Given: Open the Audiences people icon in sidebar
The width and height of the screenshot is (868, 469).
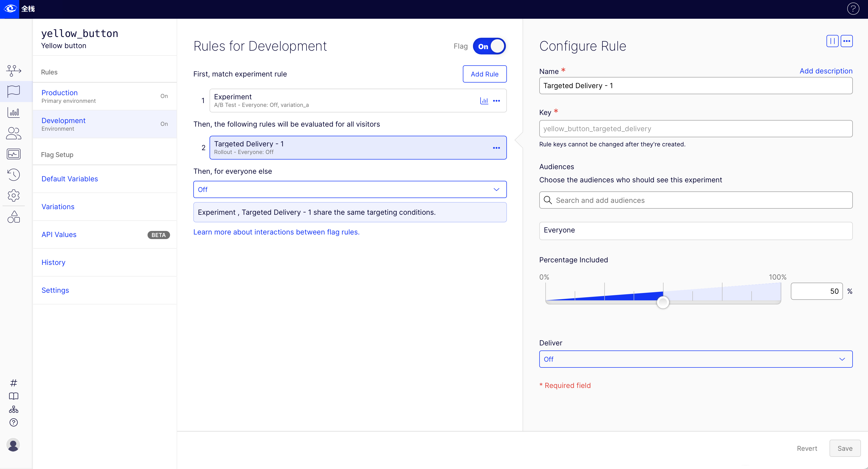Looking at the screenshot, I should pyautogui.click(x=13, y=133).
